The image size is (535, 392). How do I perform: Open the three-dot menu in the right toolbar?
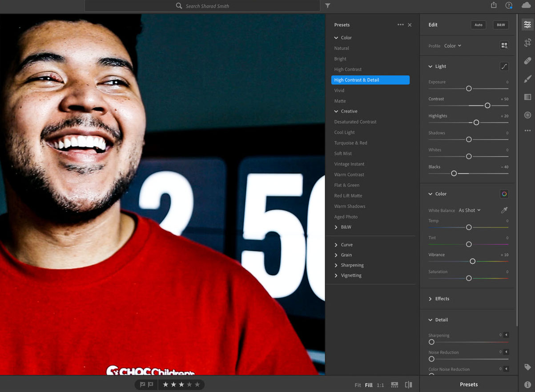point(527,131)
